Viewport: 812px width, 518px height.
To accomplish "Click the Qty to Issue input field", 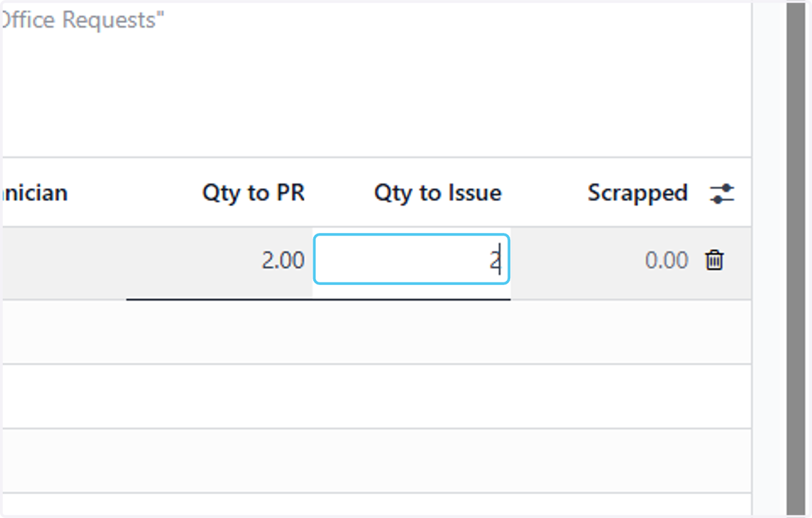I will (411, 259).
